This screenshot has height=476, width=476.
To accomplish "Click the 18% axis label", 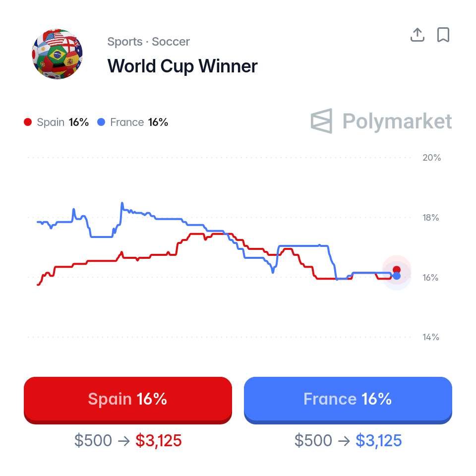I will (x=430, y=217).
